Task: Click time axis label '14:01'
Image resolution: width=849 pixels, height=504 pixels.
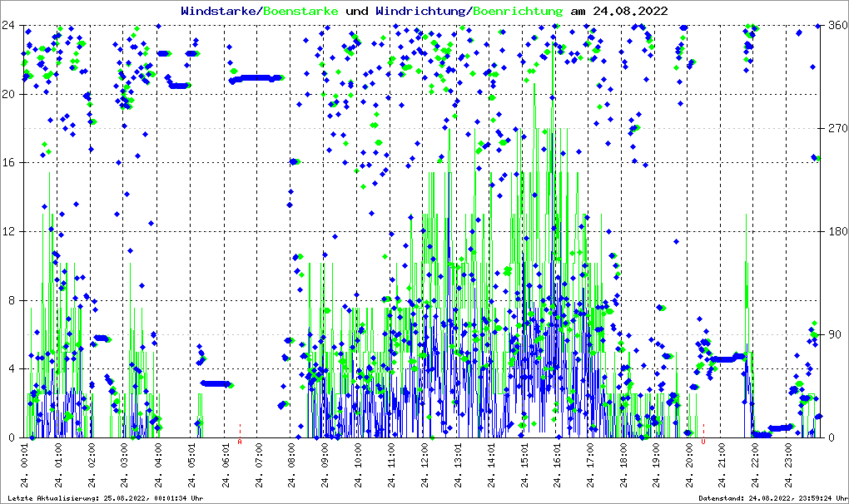Action: 490,457
